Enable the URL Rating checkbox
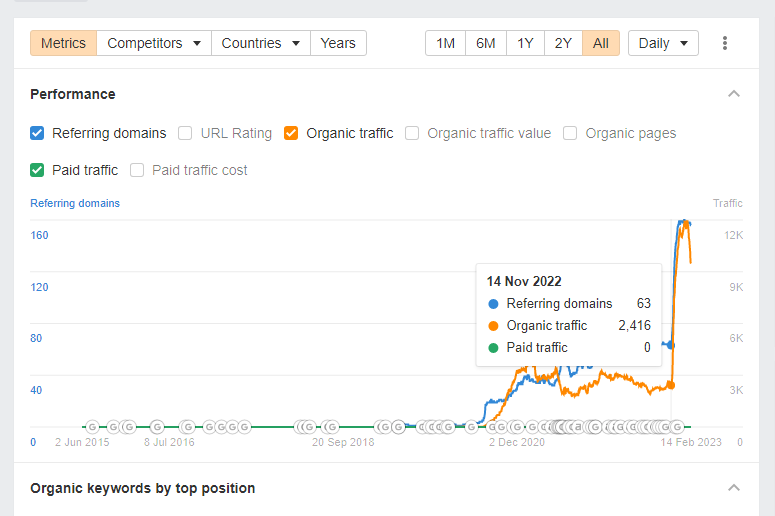The height and width of the screenshot is (516, 775). [x=185, y=133]
